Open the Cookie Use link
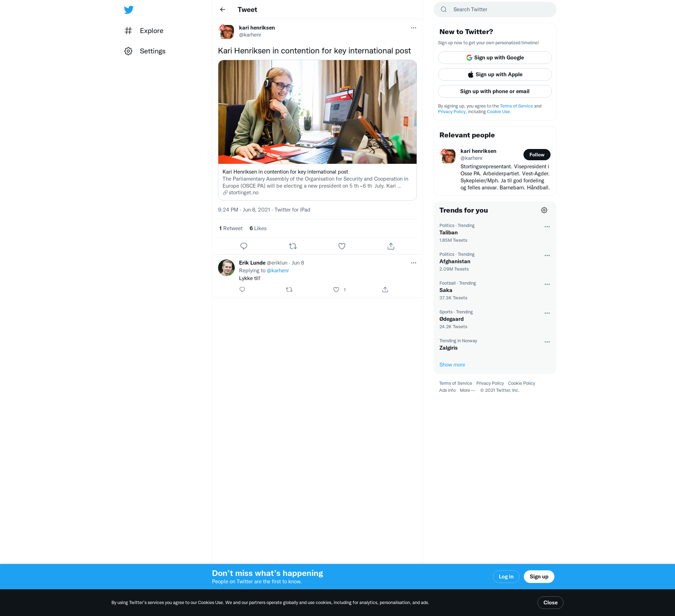The height and width of the screenshot is (616, 675). click(499, 112)
